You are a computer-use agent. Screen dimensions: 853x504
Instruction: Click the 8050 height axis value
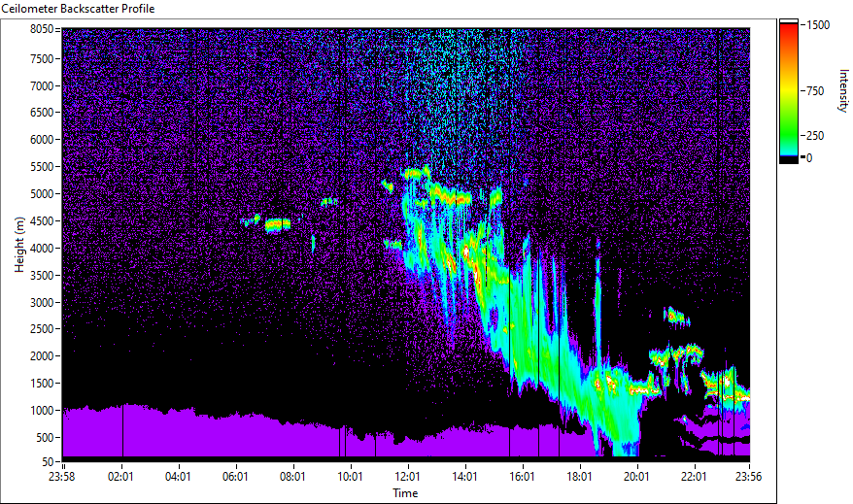click(42, 29)
